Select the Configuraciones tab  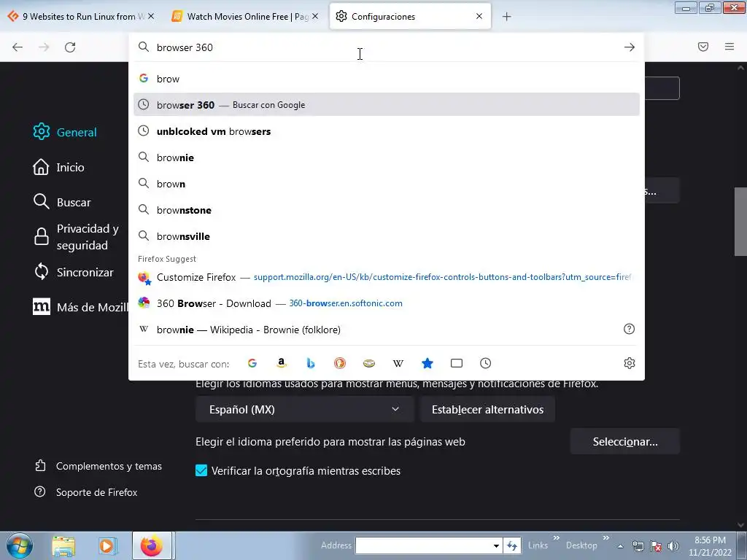point(410,17)
